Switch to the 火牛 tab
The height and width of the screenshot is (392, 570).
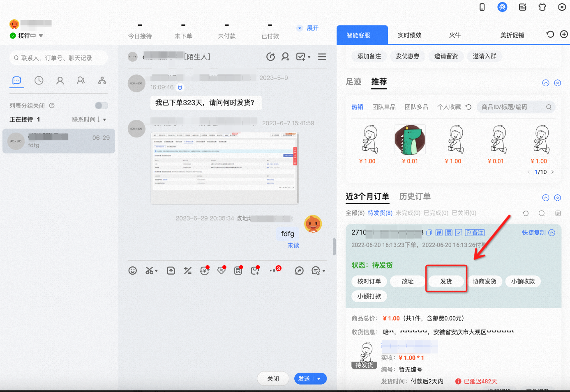(x=455, y=35)
